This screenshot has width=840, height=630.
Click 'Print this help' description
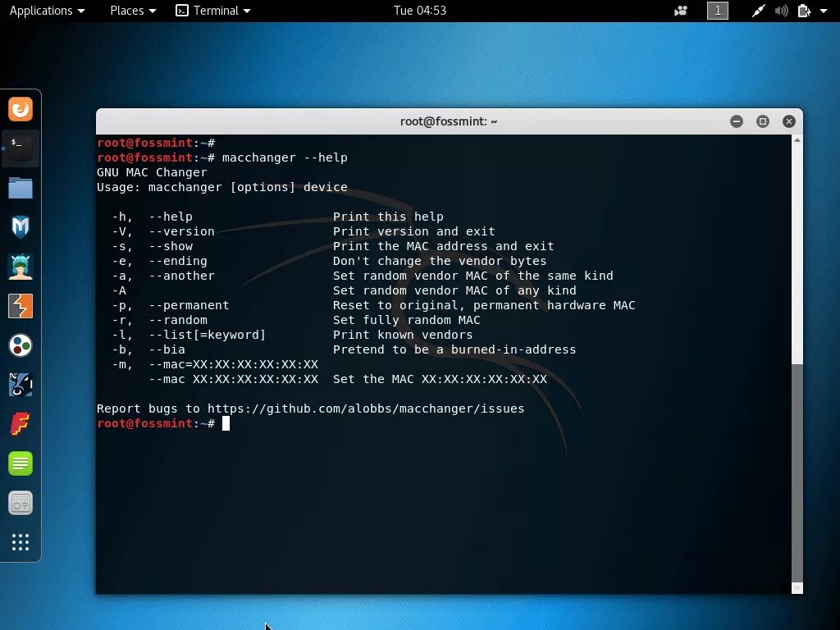tap(388, 217)
